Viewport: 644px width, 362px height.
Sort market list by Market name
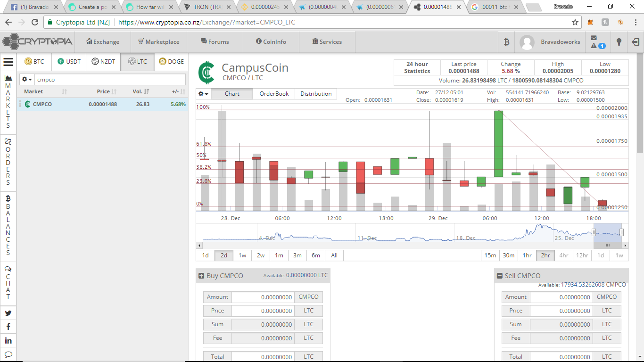[x=45, y=91]
